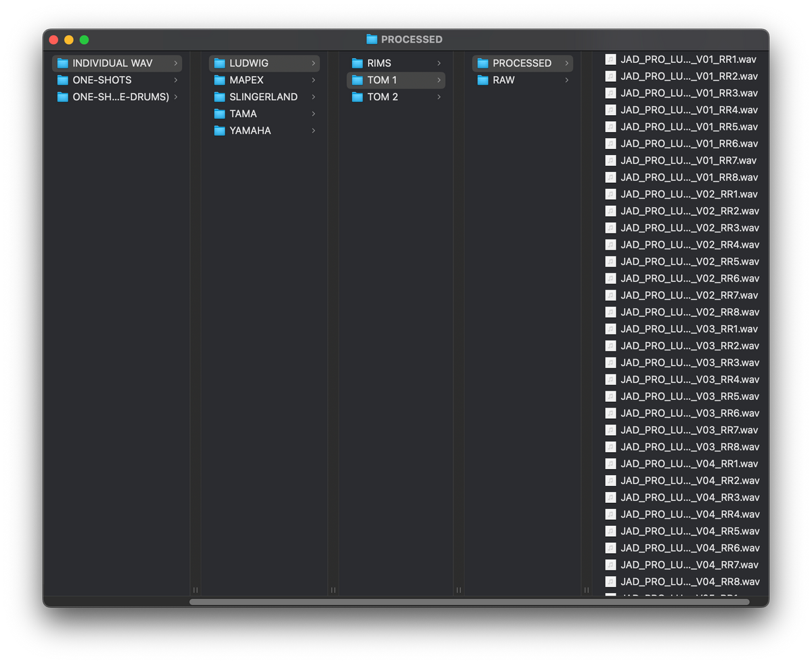Image resolution: width=812 pixels, height=664 pixels.
Task: Expand the TAMA folder chevron
Action: pyautogui.click(x=313, y=114)
